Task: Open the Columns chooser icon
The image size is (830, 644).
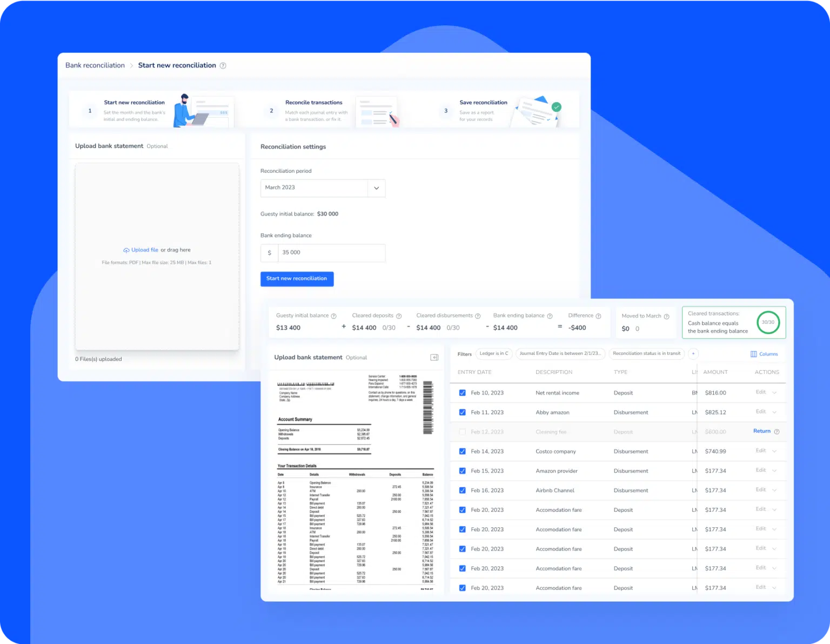Action: [754, 354]
